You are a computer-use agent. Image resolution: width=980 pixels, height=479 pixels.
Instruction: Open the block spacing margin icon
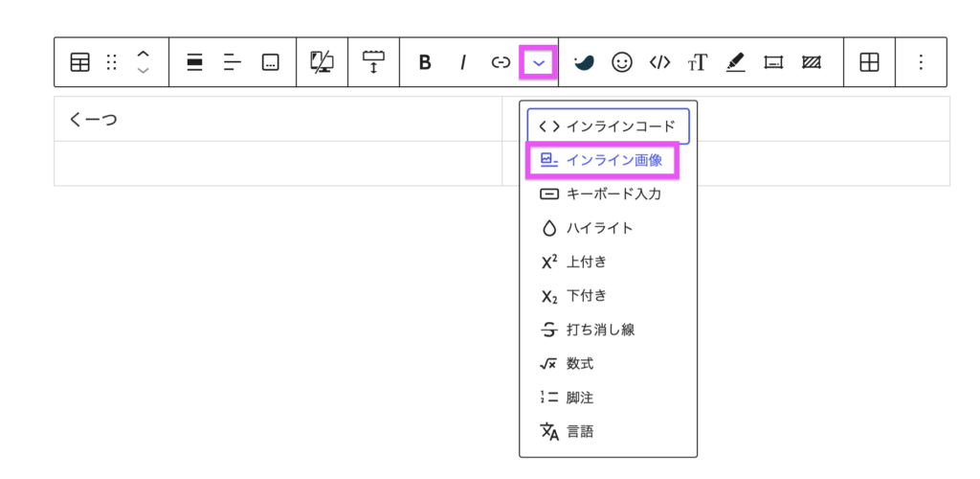point(373,62)
